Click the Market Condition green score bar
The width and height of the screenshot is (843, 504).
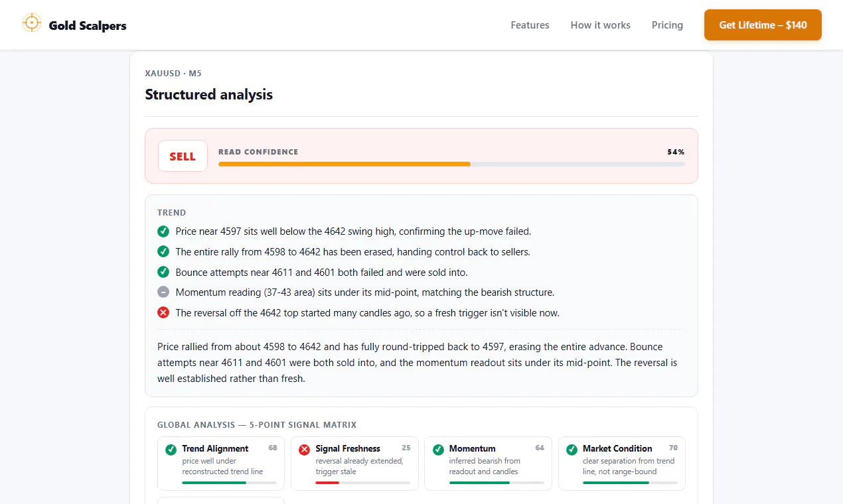click(630, 483)
